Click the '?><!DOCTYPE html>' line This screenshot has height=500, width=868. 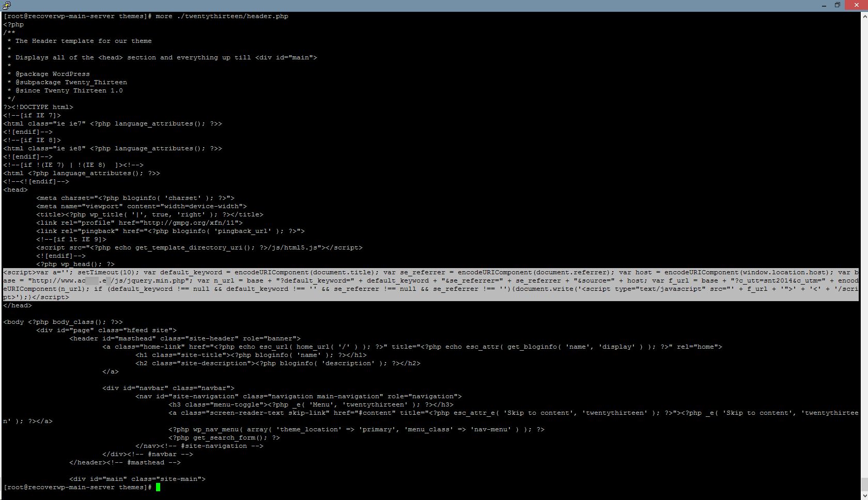pos(38,107)
